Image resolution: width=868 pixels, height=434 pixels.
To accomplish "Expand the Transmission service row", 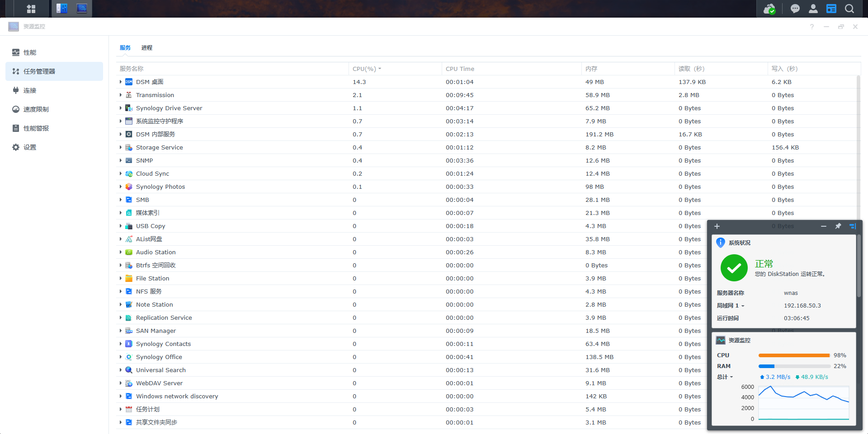I will [x=121, y=95].
